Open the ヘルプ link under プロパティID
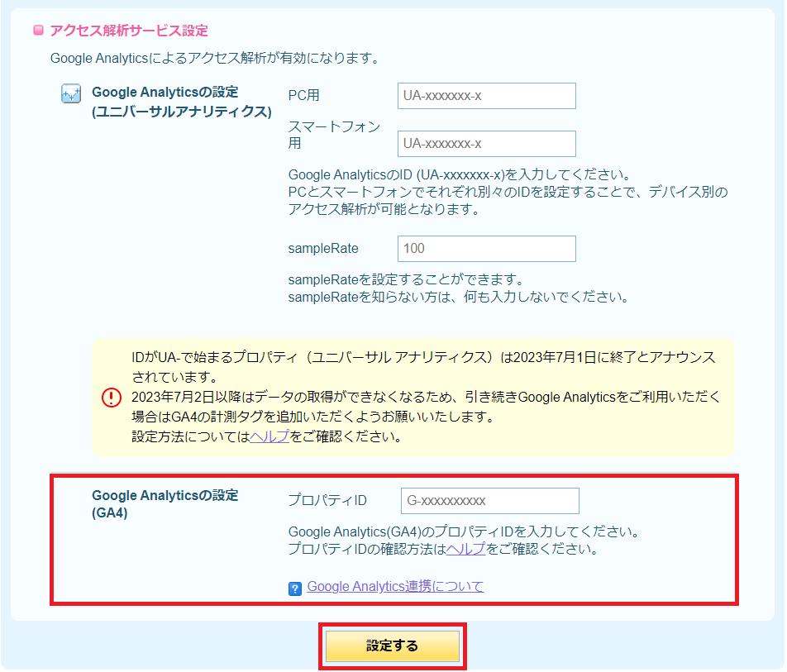The height and width of the screenshot is (672, 787). point(465,549)
